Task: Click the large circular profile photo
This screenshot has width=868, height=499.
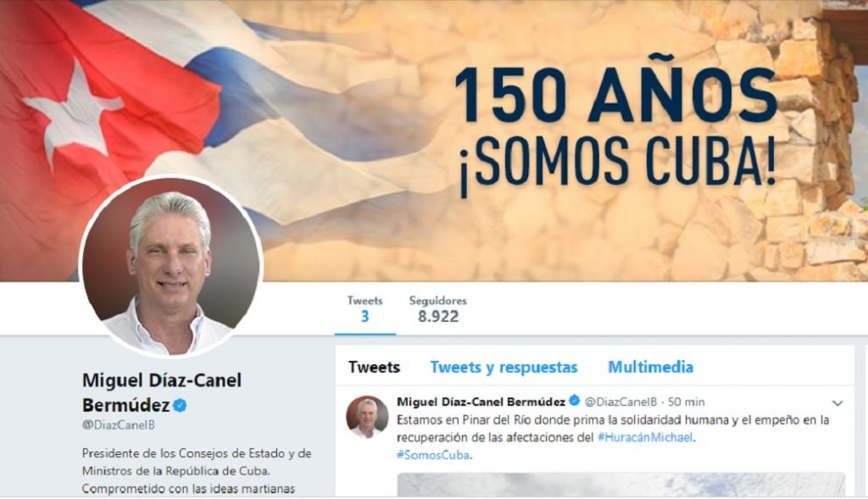Action: tap(171, 267)
